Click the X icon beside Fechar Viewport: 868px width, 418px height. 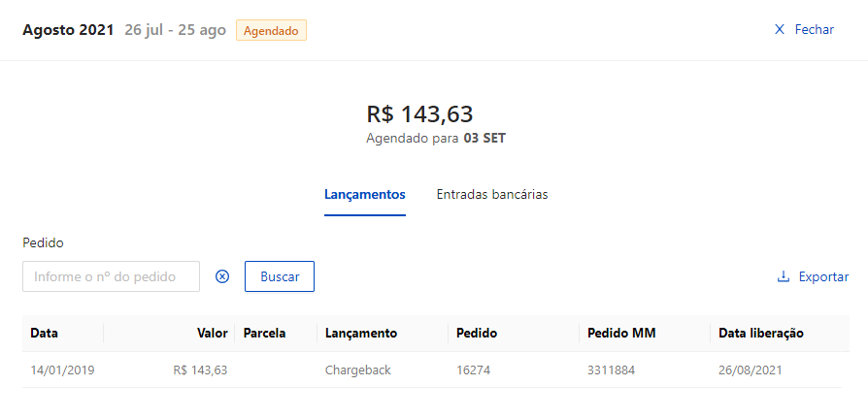(779, 30)
